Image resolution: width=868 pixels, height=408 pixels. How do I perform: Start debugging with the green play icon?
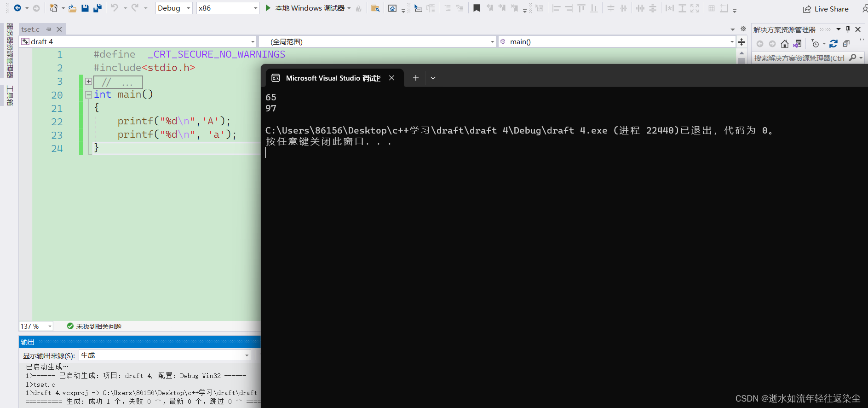click(268, 8)
